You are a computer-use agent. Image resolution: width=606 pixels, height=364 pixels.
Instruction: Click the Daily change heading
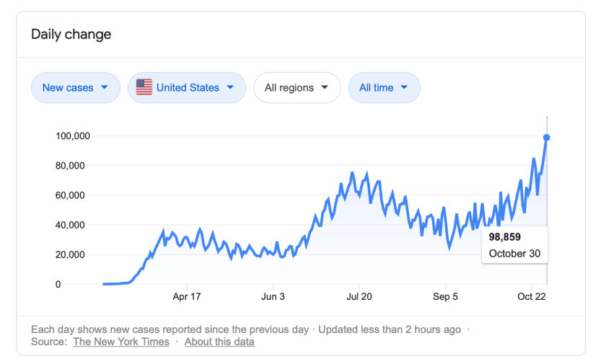coord(71,35)
